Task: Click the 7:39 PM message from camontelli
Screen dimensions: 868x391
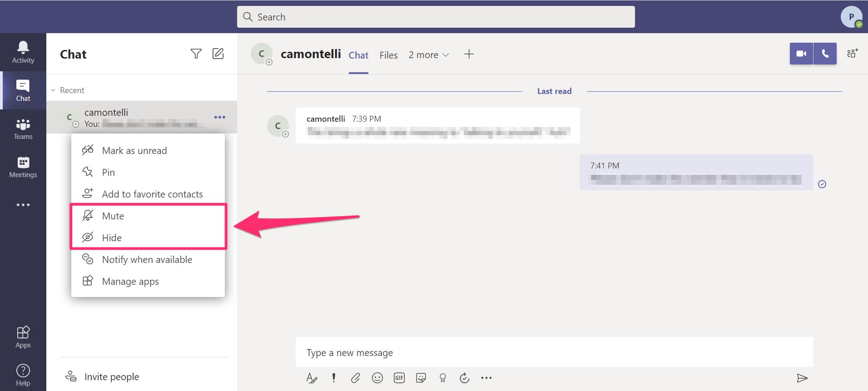Action: click(437, 125)
